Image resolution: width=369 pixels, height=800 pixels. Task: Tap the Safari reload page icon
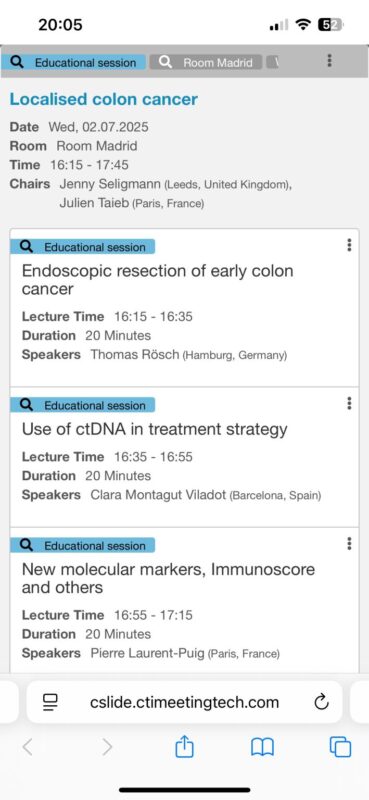pos(321,703)
